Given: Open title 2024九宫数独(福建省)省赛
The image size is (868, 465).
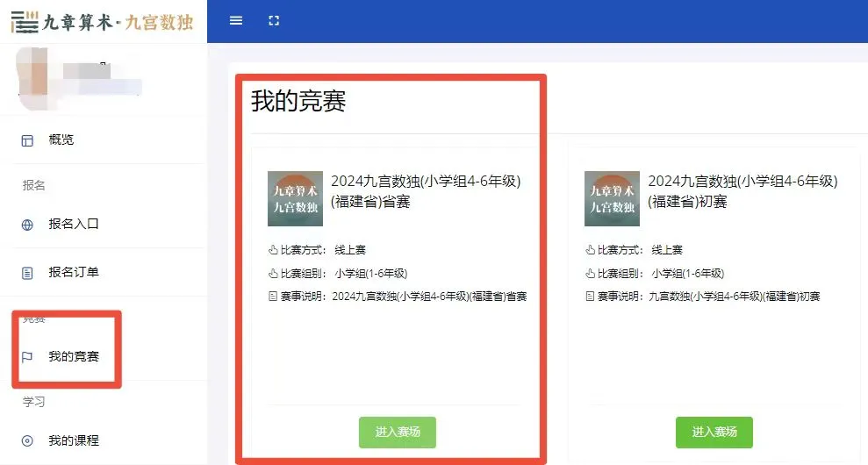Looking at the screenshot, I should pyautogui.click(x=426, y=191).
